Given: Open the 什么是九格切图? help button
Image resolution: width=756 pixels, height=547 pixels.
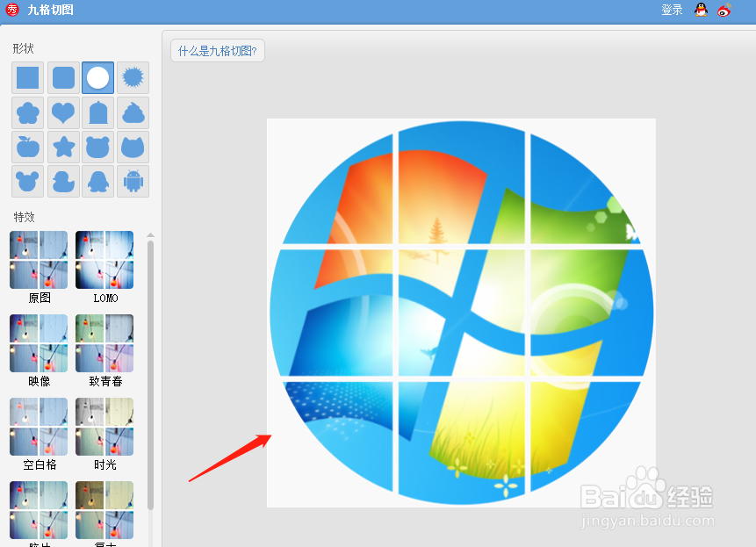Looking at the screenshot, I should tap(218, 51).
